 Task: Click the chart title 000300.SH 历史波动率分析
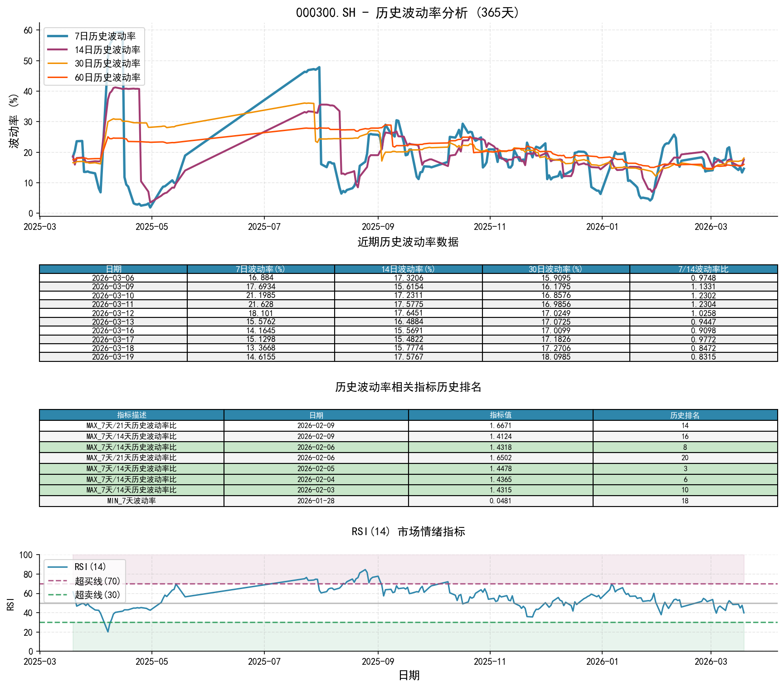coord(408,13)
